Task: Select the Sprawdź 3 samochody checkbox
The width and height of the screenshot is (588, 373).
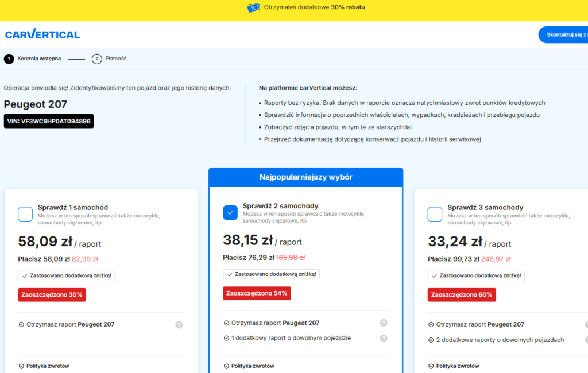Action: (435, 214)
